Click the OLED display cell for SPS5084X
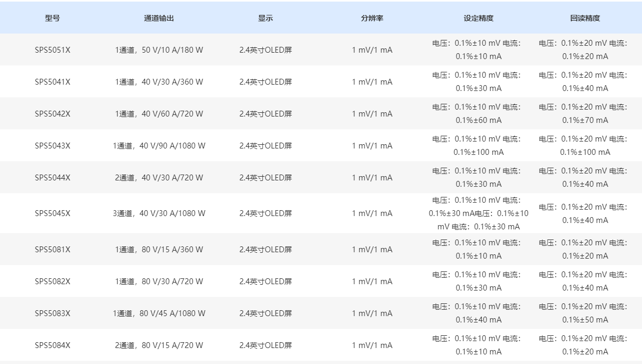This screenshot has width=642, height=364. [x=265, y=345]
